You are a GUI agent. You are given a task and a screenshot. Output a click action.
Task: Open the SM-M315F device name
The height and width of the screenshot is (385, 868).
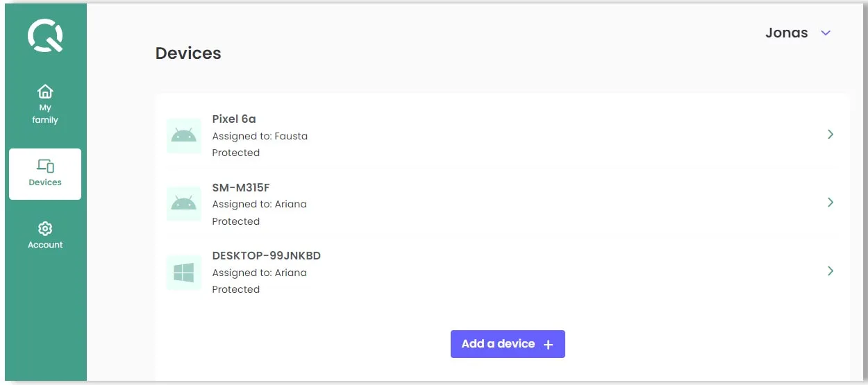[x=240, y=187]
